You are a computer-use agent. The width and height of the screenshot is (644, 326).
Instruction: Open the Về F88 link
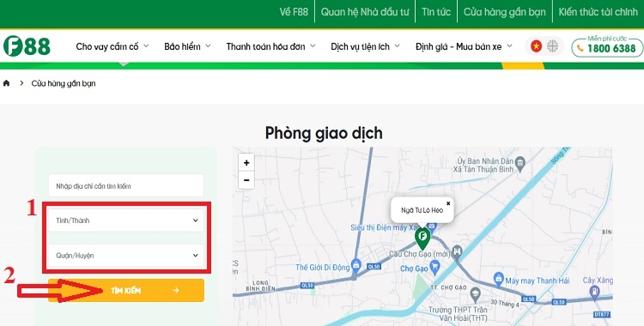coord(294,12)
